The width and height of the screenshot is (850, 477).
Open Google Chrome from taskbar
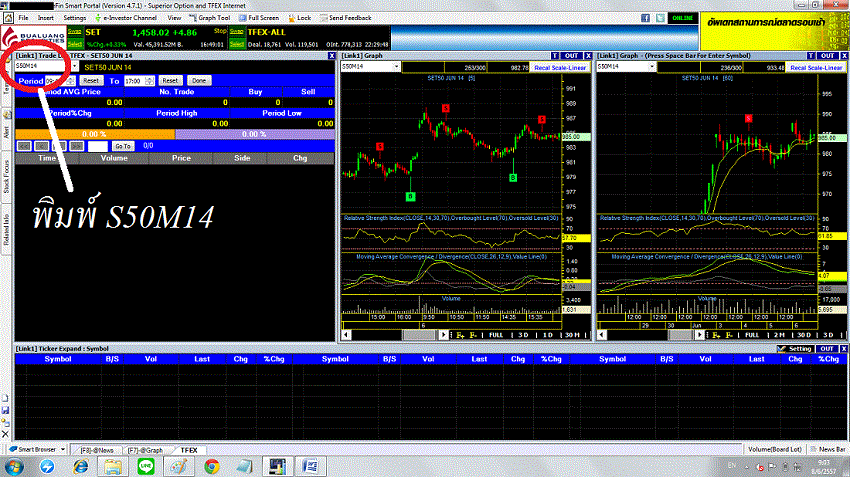click(x=212, y=466)
